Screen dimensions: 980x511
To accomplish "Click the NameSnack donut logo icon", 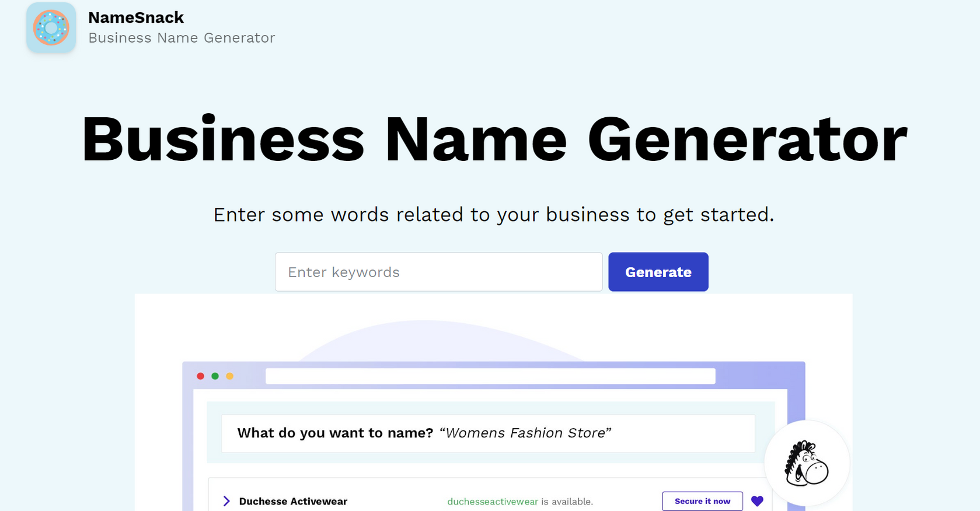I will click(51, 27).
